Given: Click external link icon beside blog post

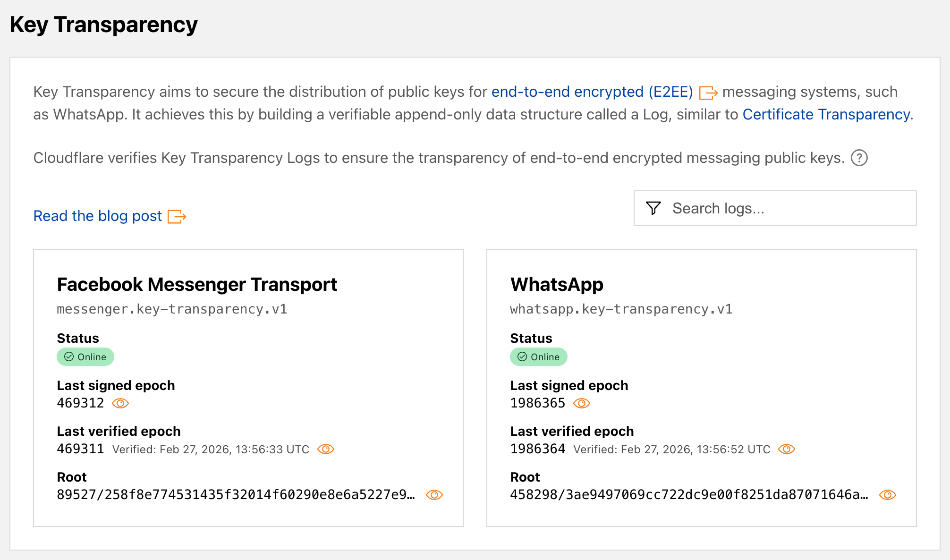Looking at the screenshot, I should (177, 217).
